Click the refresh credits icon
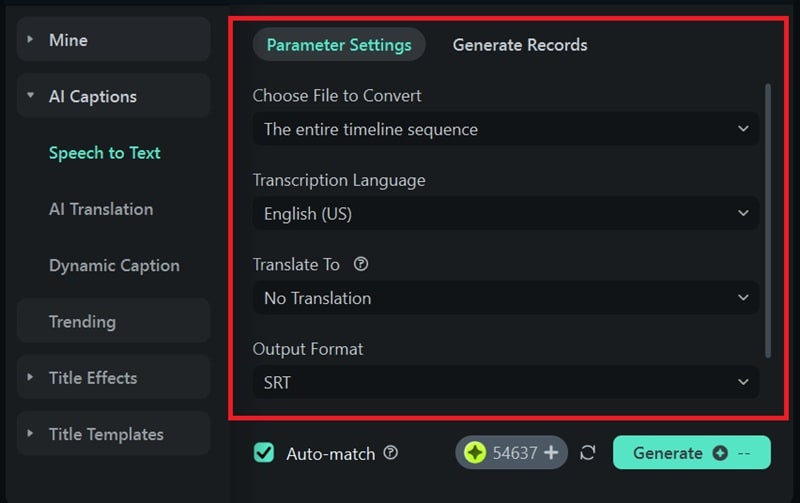800x503 pixels. (x=588, y=453)
